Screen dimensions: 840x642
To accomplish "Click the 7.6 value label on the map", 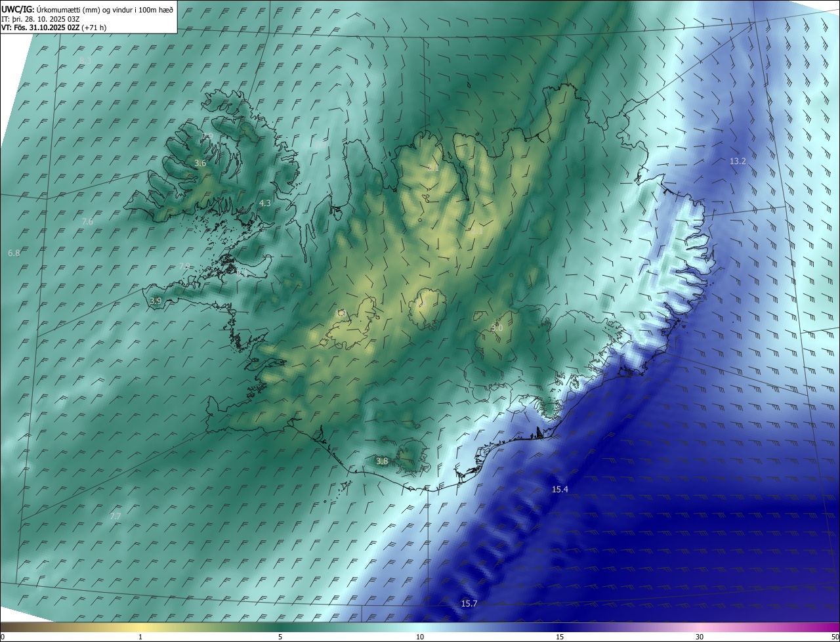I will [87, 222].
